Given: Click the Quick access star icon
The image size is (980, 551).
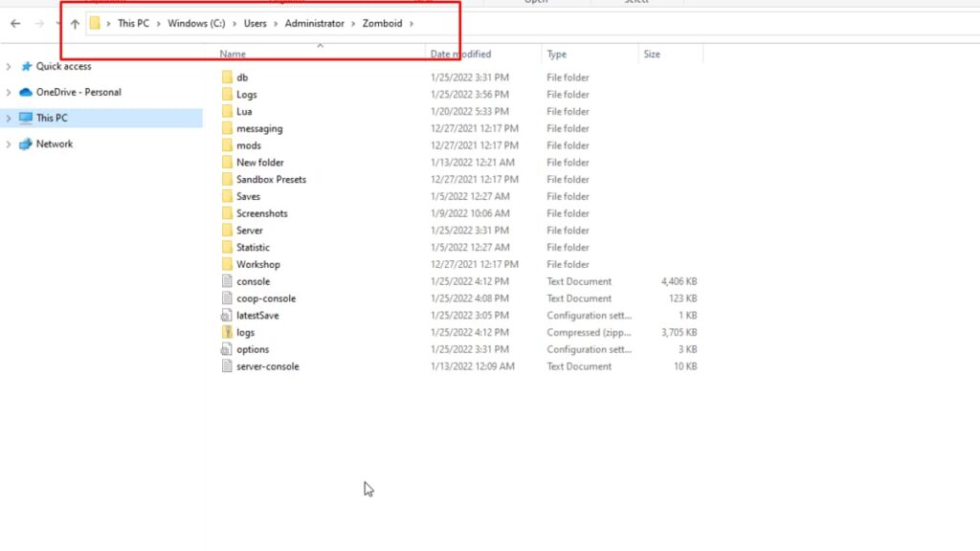Looking at the screenshot, I should 26,66.
